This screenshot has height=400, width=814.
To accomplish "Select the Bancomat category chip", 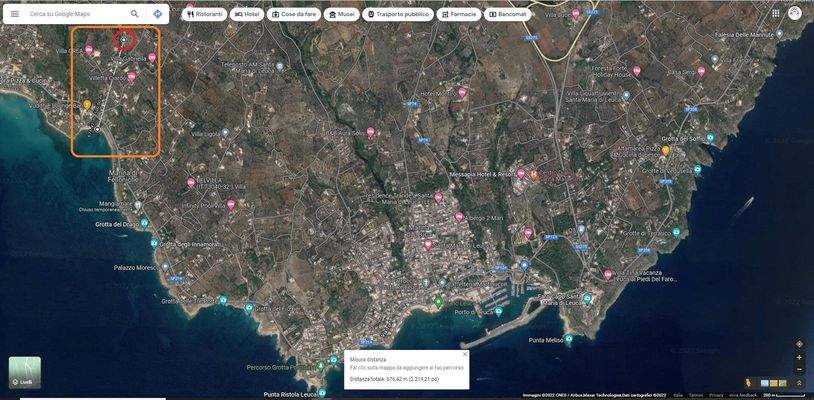I will pos(507,14).
